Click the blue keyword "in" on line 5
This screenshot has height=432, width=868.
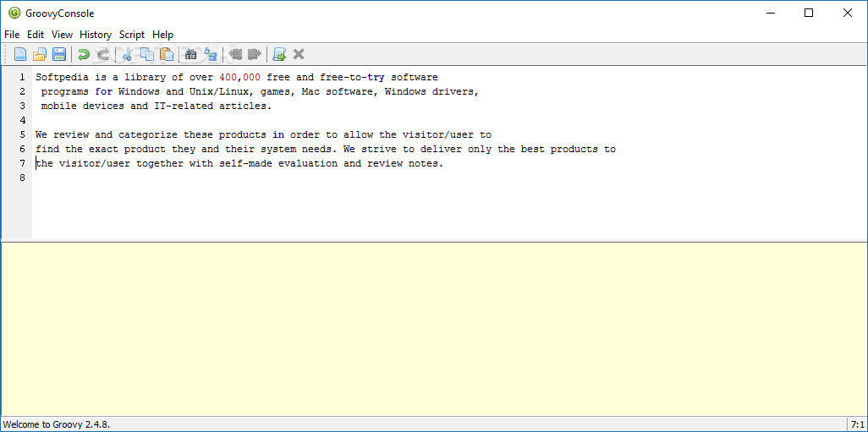point(277,135)
